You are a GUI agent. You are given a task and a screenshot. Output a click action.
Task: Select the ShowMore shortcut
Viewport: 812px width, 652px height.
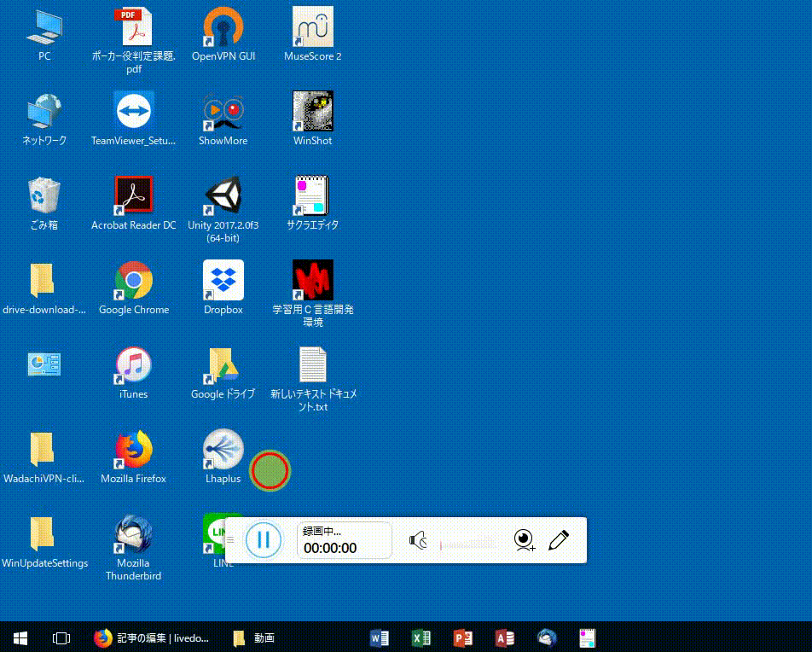coord(223,119)
